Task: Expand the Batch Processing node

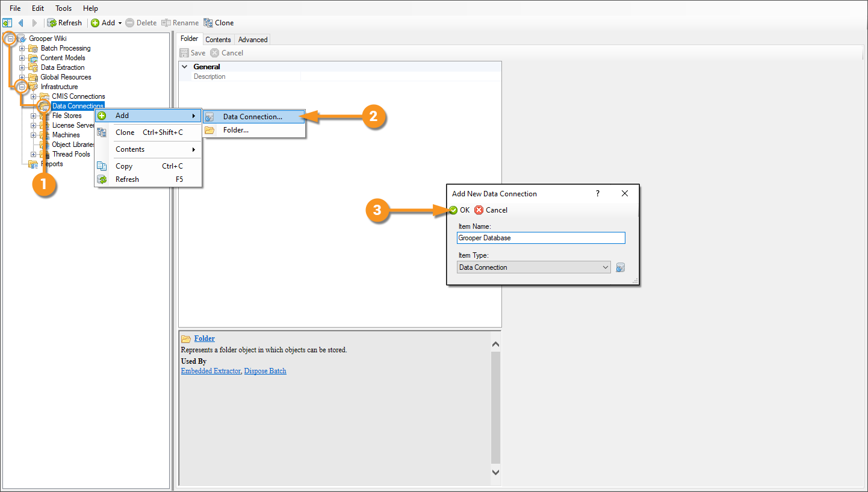Action: (x=22, y=48)
